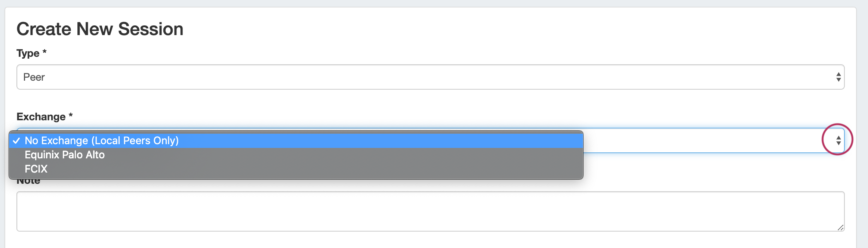
Task: Click inside the Note text area
Action: tap(430, 211)
